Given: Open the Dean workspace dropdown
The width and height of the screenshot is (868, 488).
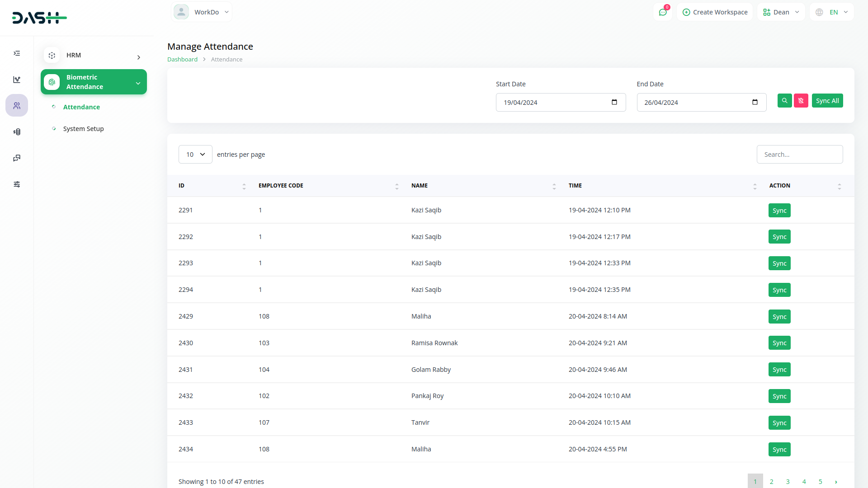Looking at the screenshot, I should pos(781,12).
